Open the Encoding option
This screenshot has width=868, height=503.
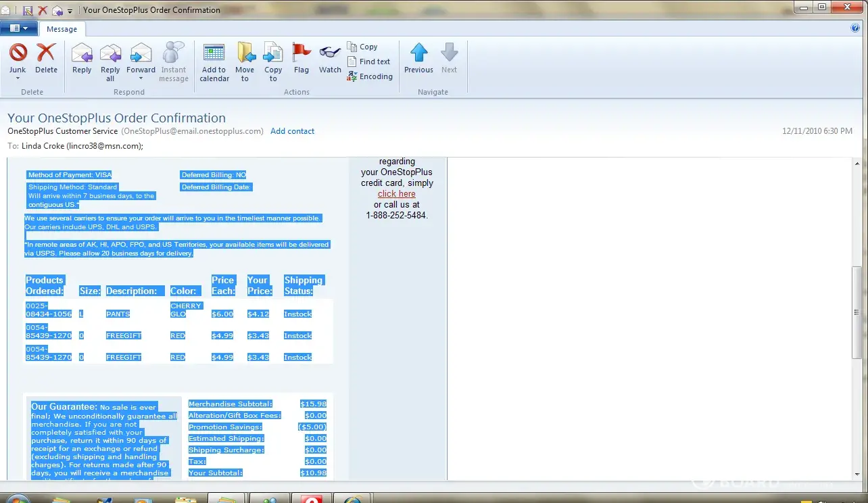pos(370,76)
